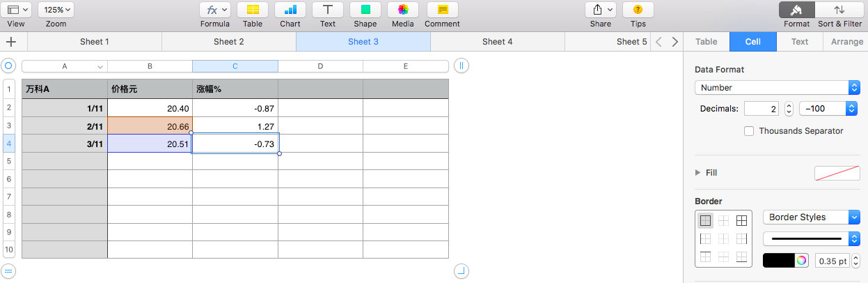Toggle the Format inspector paintbrush
This screenshot has height=283, width=868.
tap(797, 10)
